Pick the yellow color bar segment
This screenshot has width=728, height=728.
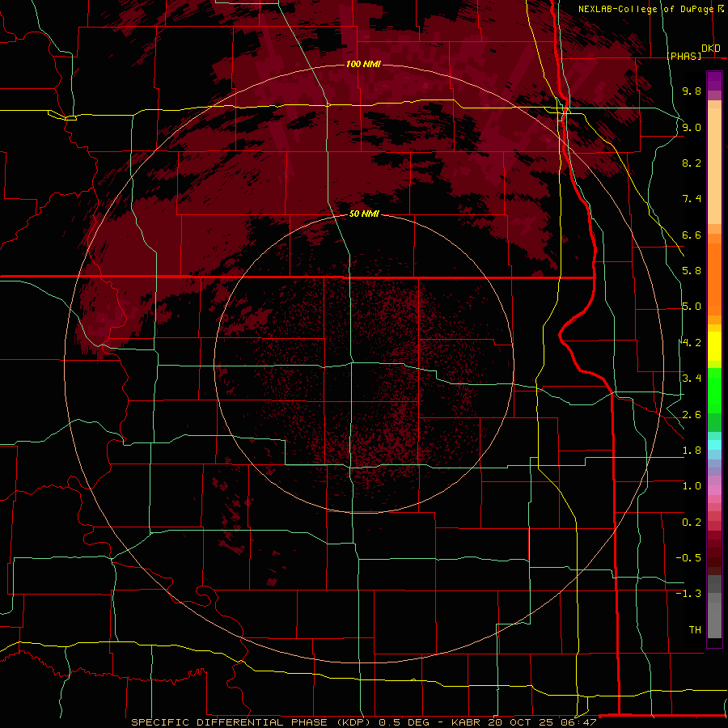714,346
